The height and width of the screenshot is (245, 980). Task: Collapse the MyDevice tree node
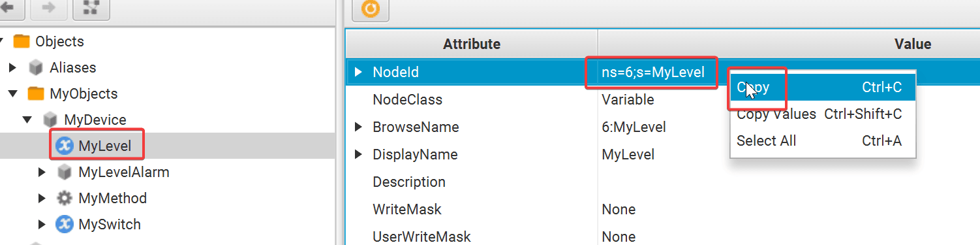tap(27, 120)
